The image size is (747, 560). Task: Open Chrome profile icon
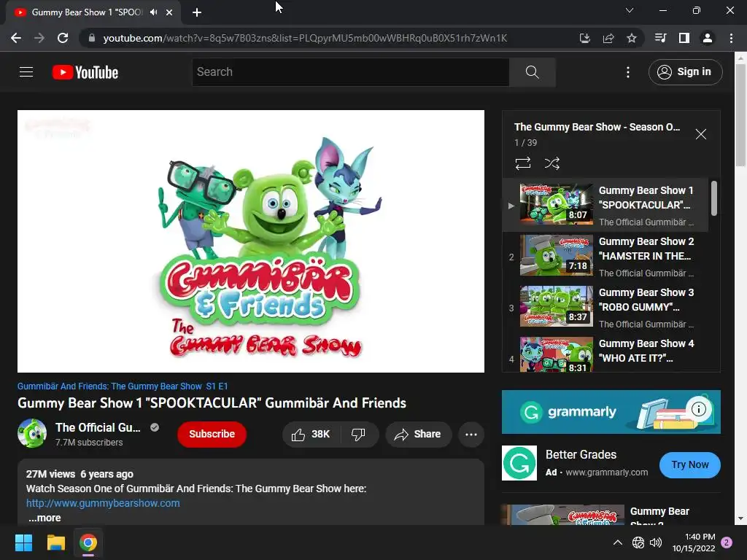[708, 38]
